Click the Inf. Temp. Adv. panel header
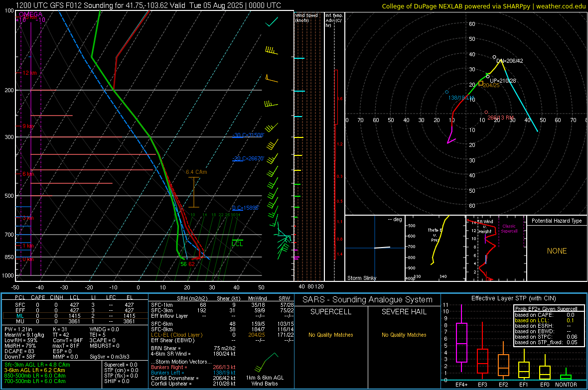This screenshot has height=390, width=588. click(334, 20)
